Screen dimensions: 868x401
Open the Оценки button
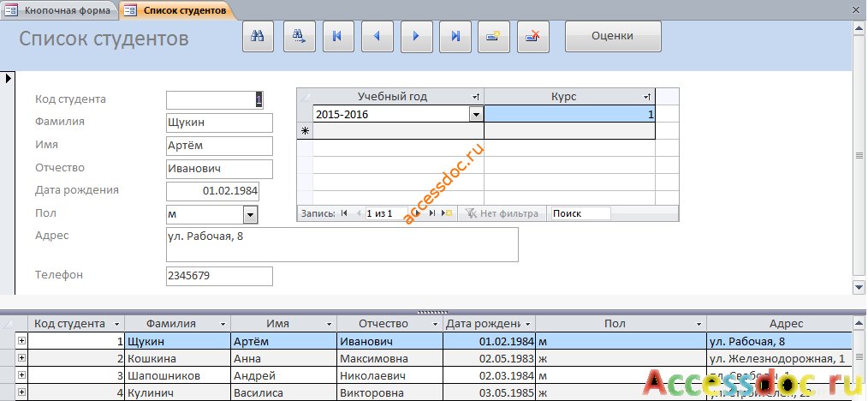pyautogui.click(x=613, y=37)
